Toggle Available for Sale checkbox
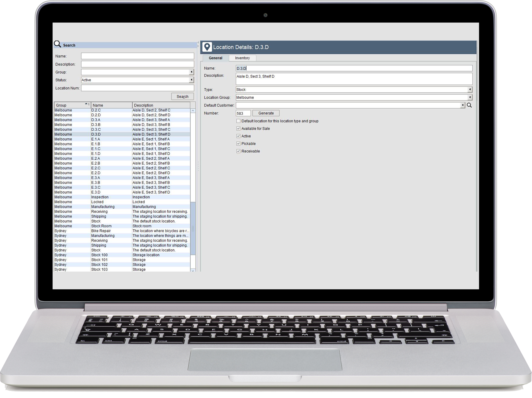The height and width of the screenshot is (398, 532). tap(238, 128)
